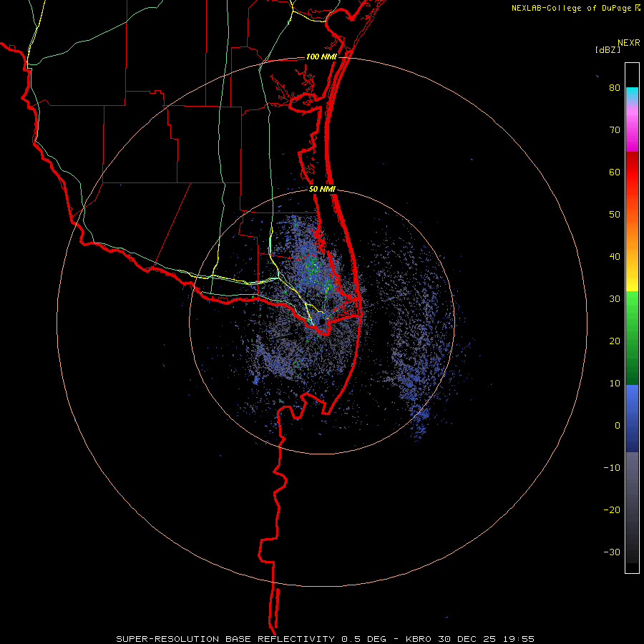644x644 pixels.
Task: Click the 50 value on the dBZ scale
Action: point(615,215)
